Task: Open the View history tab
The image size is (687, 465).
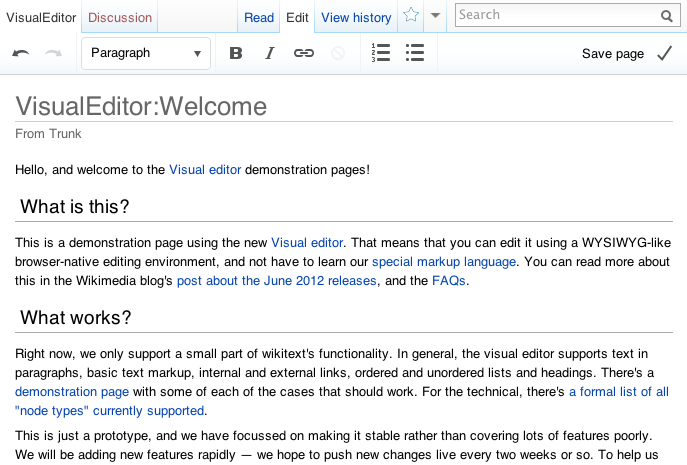Action: click(x=356, y=17)
